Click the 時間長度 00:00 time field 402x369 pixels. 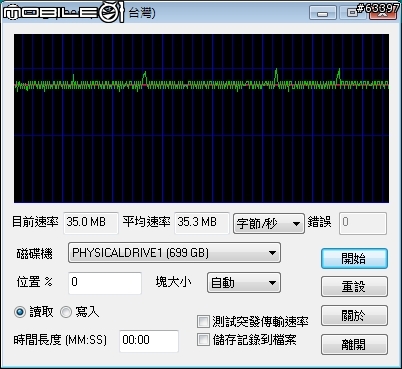click(149, 341)
